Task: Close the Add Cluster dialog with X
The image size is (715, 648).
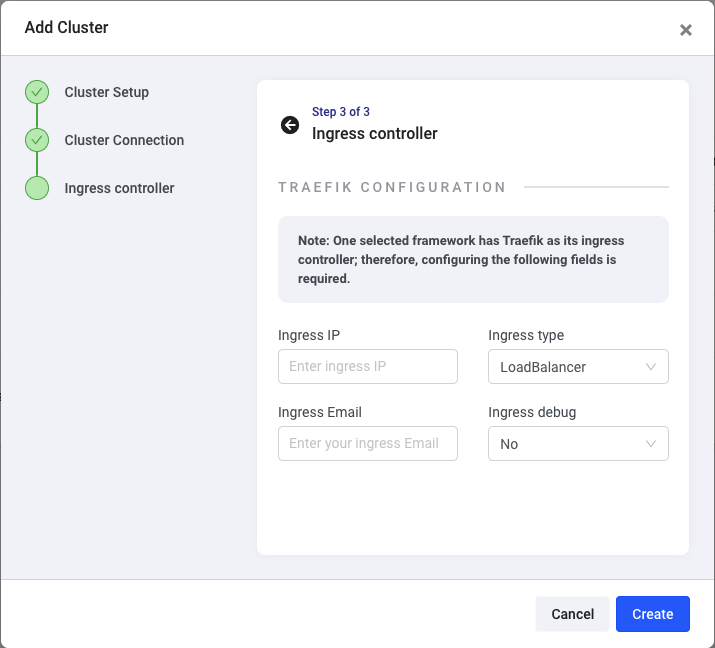Action: (x=685, y=30)
